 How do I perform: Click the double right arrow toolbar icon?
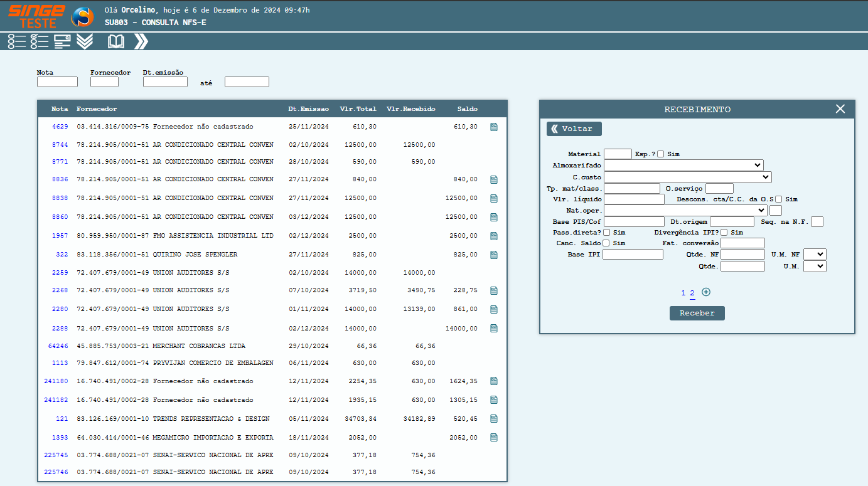[141, 41]
